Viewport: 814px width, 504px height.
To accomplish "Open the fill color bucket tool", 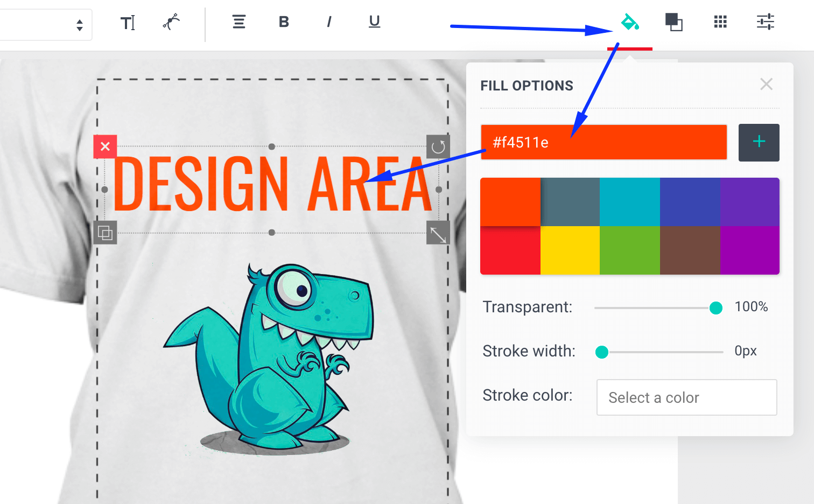I will [629, 22].
